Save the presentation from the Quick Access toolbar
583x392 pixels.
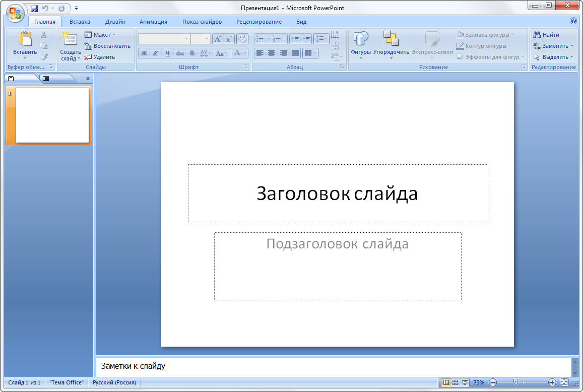34,8
